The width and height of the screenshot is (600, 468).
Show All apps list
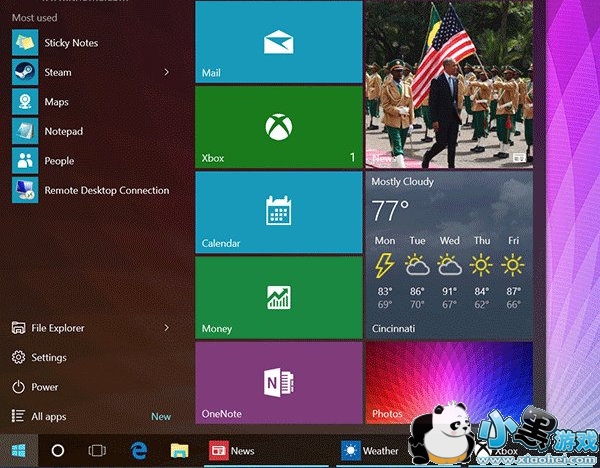click(50, 416)
